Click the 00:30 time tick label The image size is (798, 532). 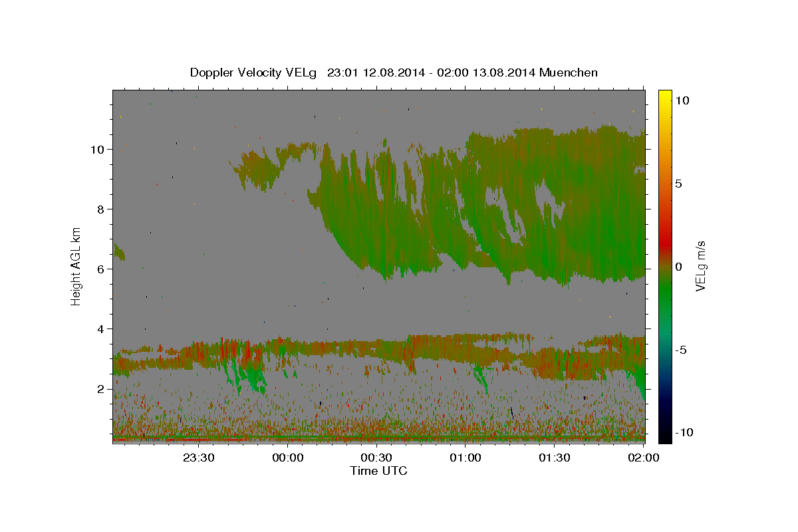click(376, 458)
